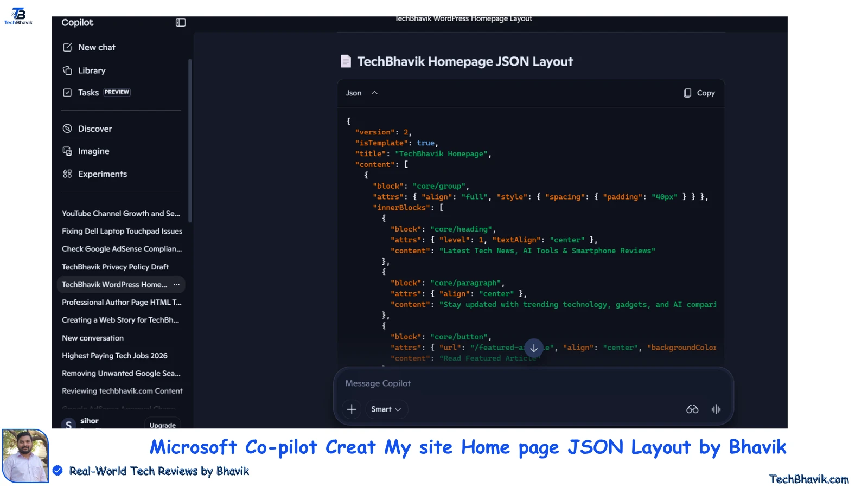
Task: Open 'Reviewing techbhavik.com Content' chat
Action: [x=122, y=391]
